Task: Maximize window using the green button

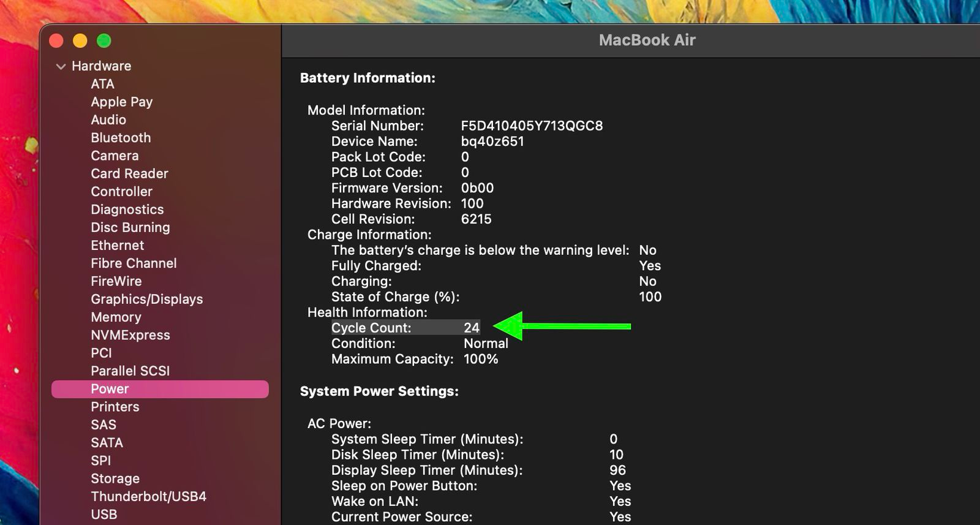Action: (x=104, y=40)
